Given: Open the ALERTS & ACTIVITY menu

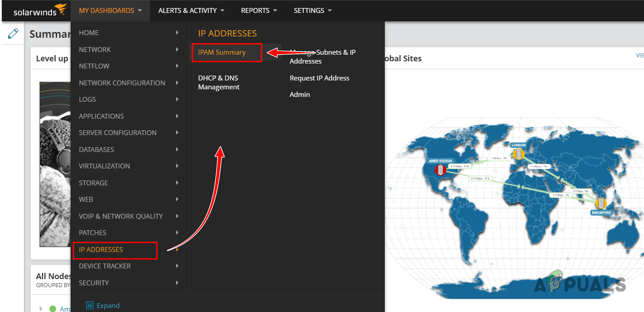Looking at the screenshot, I should [x=191, y=10].
